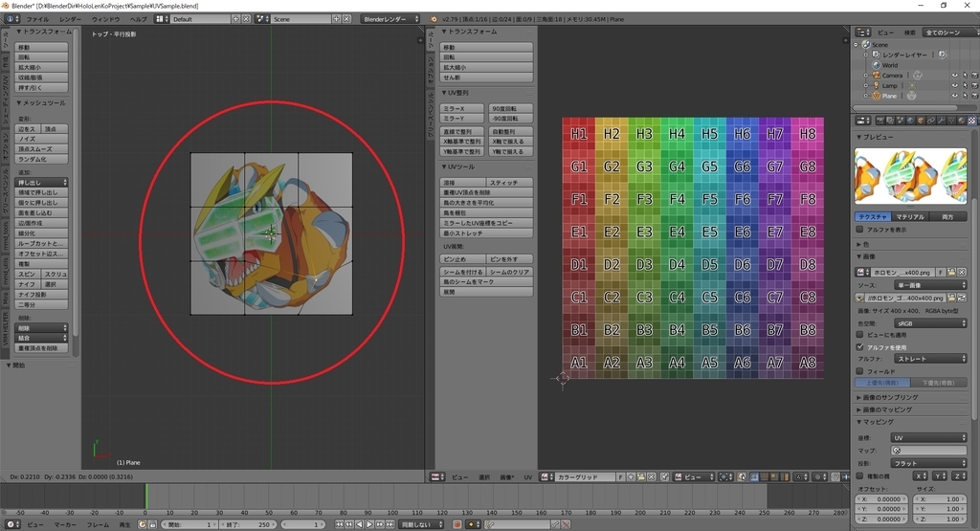Open the 投影 フラット dropdown

pos(928,463)
